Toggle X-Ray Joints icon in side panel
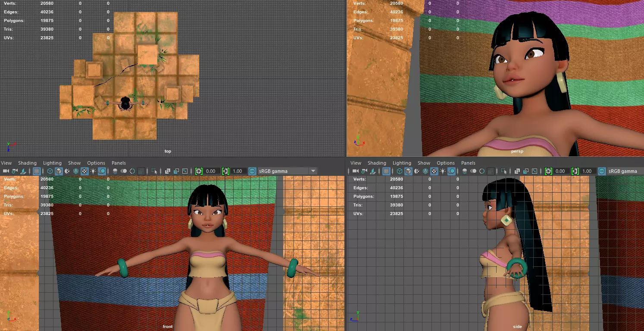 [535, 171]
